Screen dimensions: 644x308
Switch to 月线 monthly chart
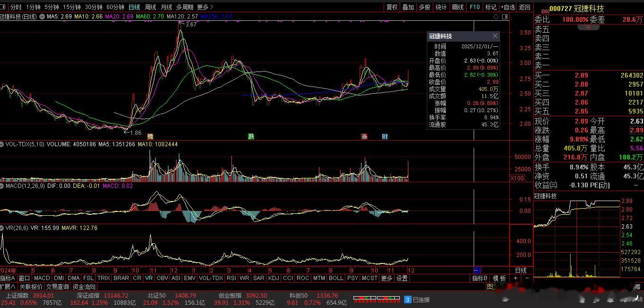[x=166, y=7]
